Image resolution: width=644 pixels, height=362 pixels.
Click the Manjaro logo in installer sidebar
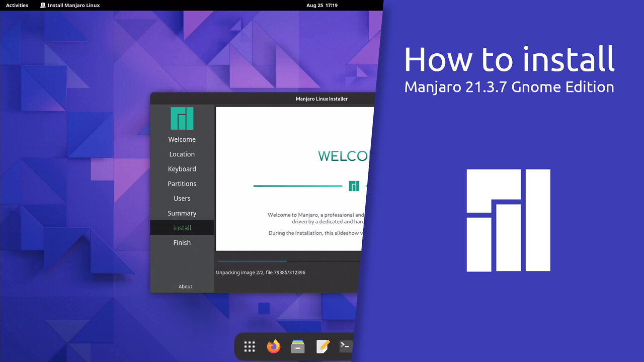(x=182, y=118)
